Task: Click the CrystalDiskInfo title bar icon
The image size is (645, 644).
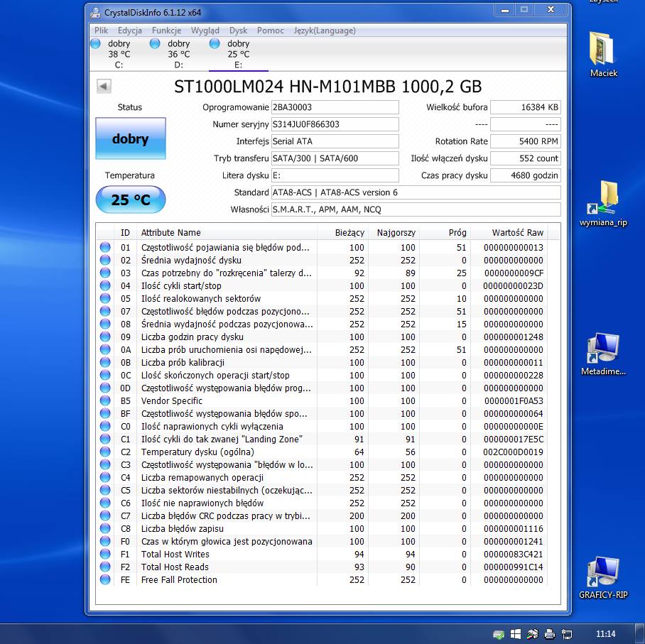Action: pos(95,13)
